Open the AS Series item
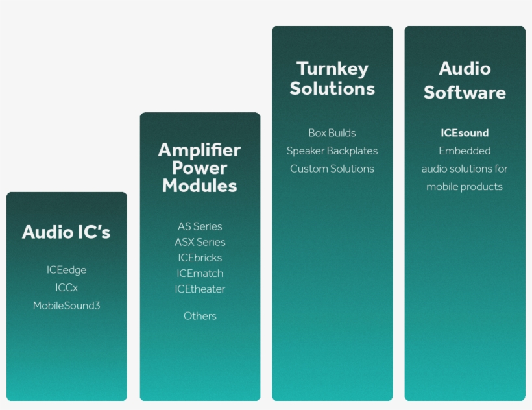Screen dimensions: 532x410 pyautogui.click(x=200, y=226)
